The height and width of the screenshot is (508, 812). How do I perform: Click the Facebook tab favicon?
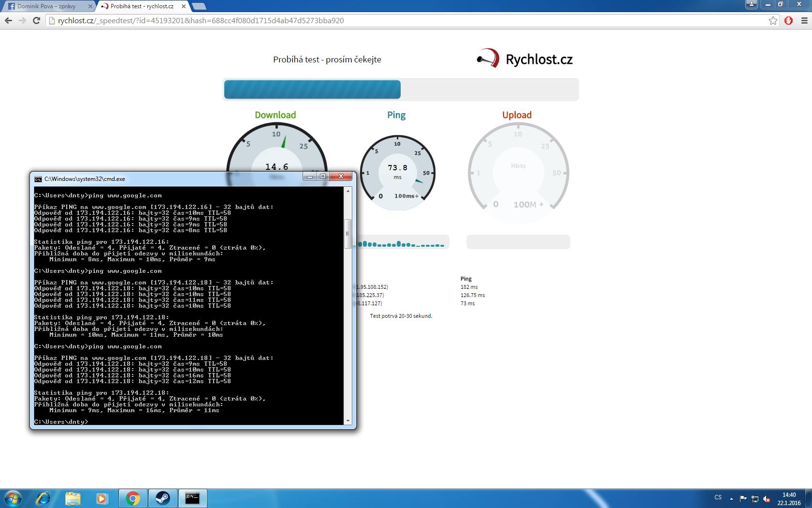click(11, 6)
